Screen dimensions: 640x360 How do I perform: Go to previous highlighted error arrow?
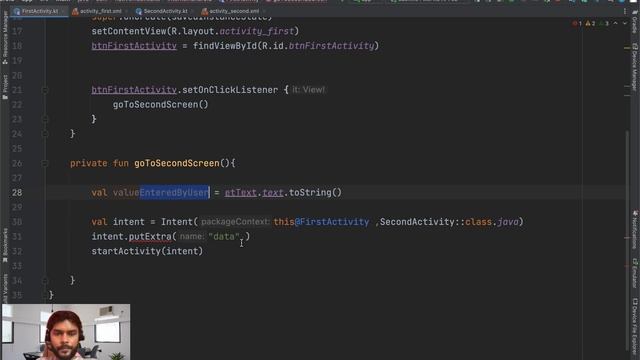(616, 24)
